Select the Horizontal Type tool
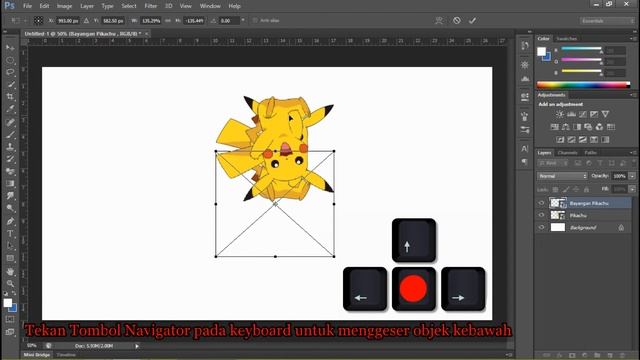Screen dimensions: 640x360 coord(10,234)
